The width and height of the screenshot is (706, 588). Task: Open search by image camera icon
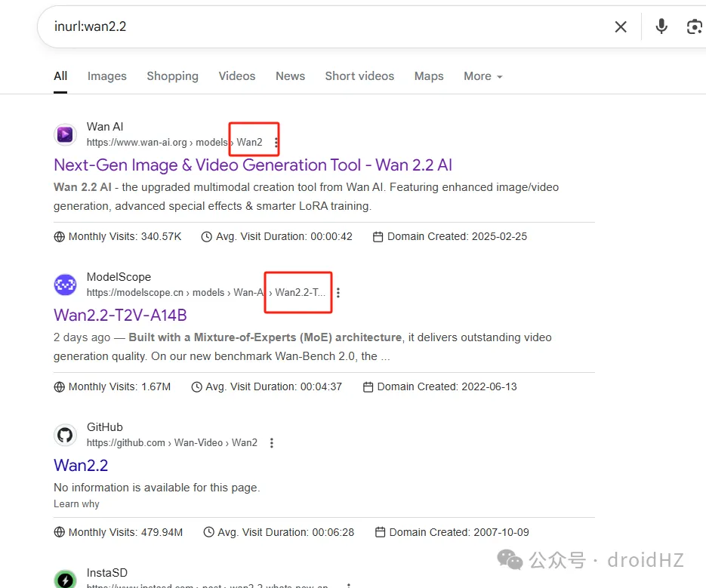(694, 27)
